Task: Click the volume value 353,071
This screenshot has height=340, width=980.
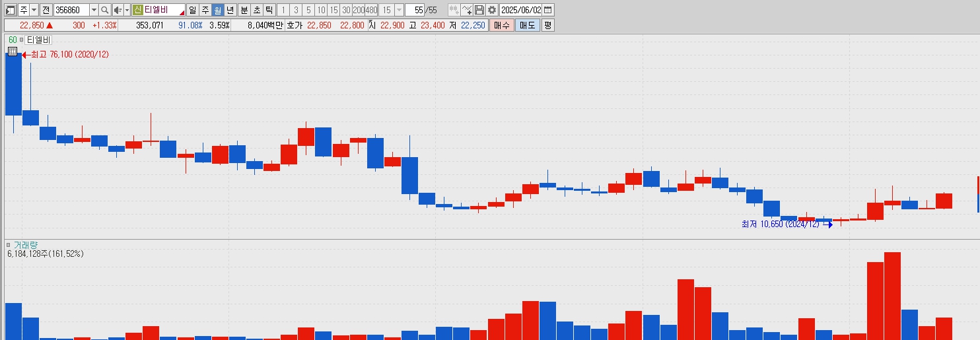Action: coord(149,25)
